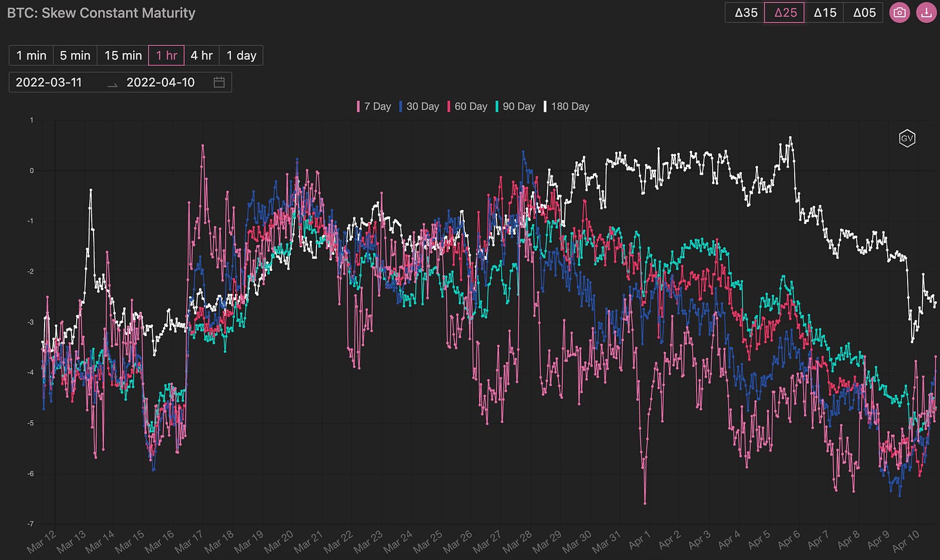This screenshot has width=940, height=560.
Task: Switch to the 4 hr interval
Action: [201, 55]
